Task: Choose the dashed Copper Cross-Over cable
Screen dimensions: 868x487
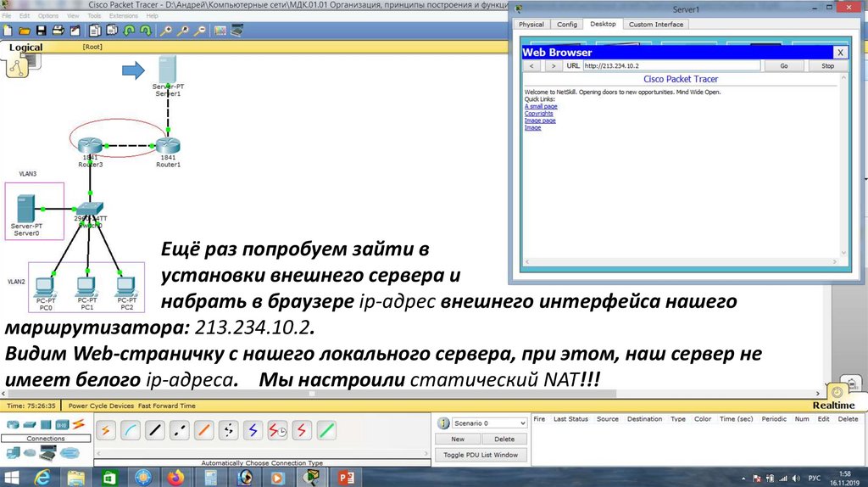Action: pyautogui.click(x=180, y=430)
